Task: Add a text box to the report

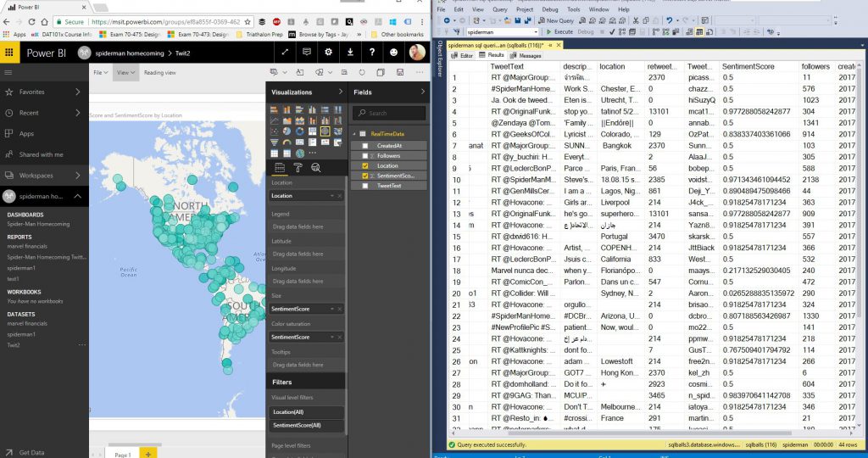Action: point(299,73)
